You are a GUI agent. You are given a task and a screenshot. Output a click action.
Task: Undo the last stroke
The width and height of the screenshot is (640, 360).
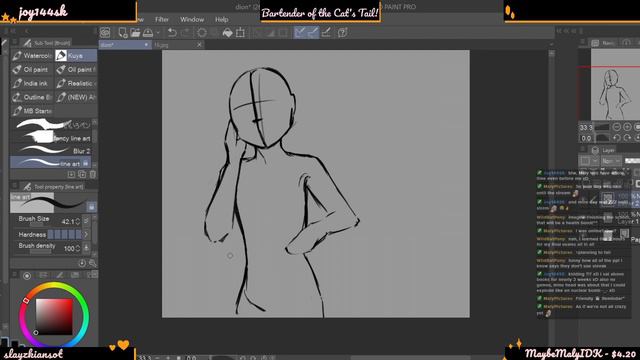coord(172,32)
